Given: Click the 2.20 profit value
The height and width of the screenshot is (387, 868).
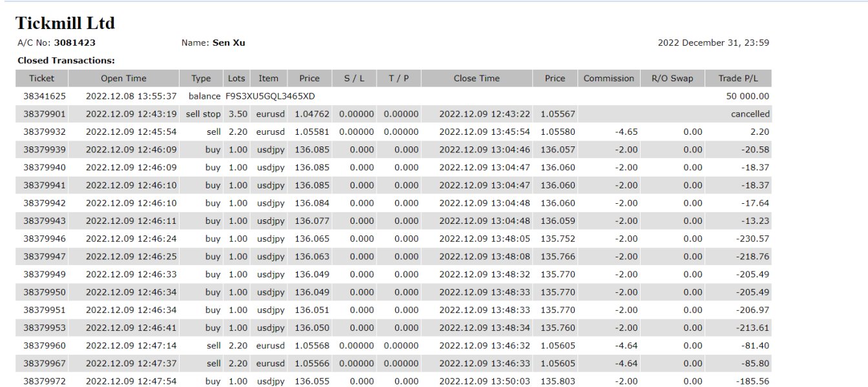Looking at the screenshot, I should pyautogui.click(x=760, y=132).
